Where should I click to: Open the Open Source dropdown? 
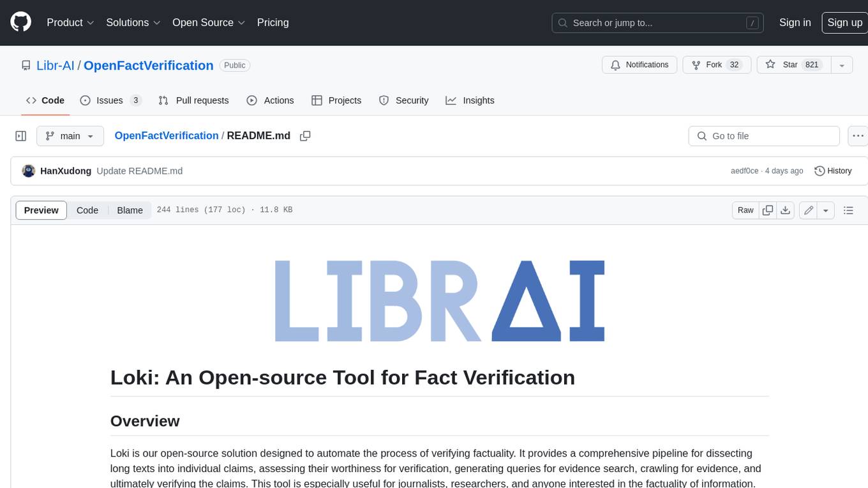click(x=209, y=22)
